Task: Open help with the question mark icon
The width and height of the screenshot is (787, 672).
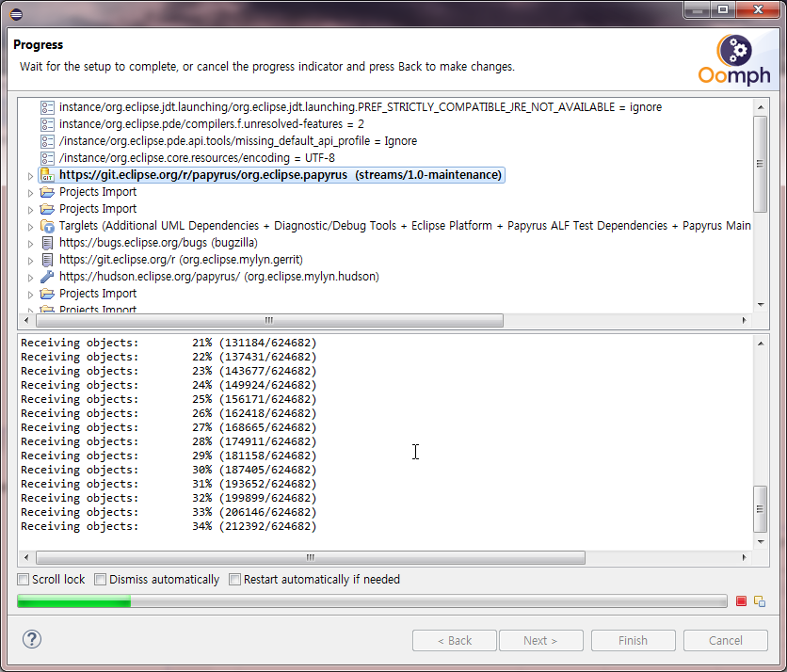Action: point(32,639)
